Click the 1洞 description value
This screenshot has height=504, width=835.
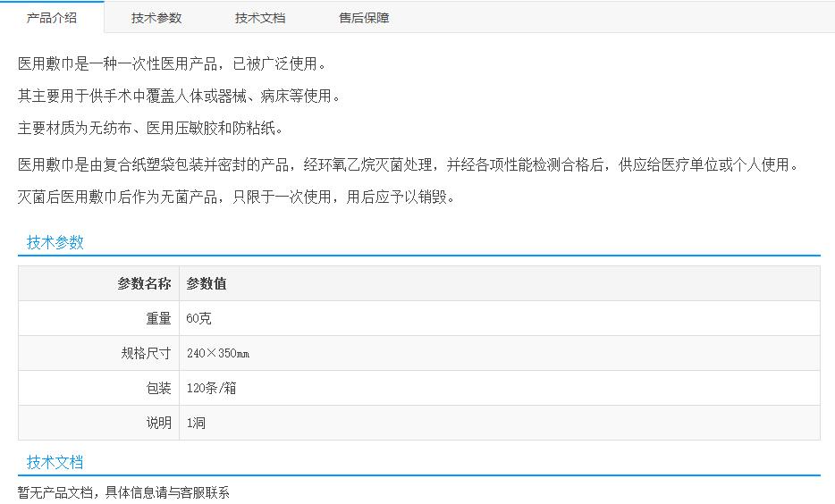pyautogui.click(x=196, y=423)
